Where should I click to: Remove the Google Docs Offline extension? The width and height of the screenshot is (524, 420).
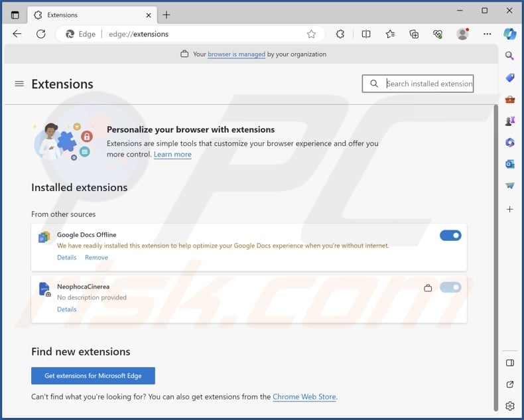(96, 257)
